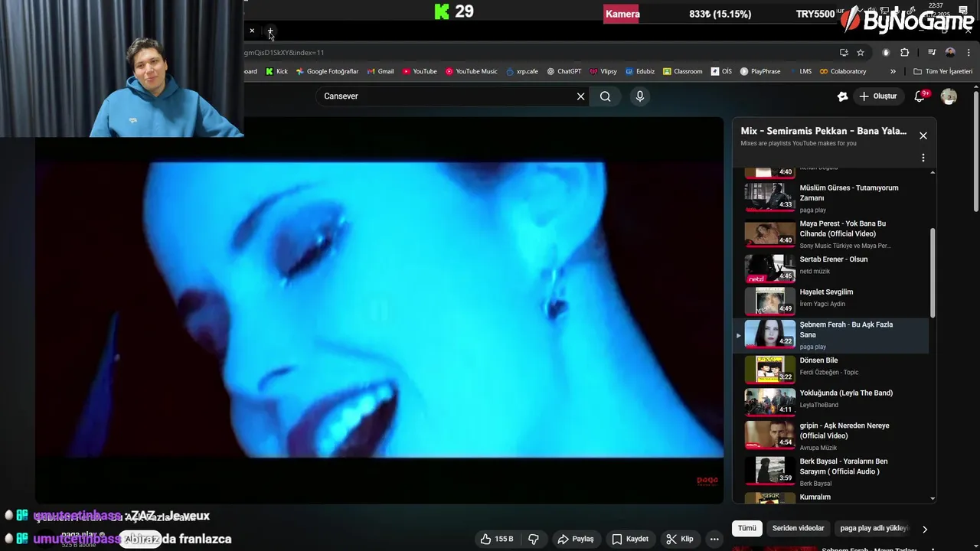The width and height of the screenshot is (980, 551).
Task: Open the Edubiz bookmark
Action: click(640, 71)
